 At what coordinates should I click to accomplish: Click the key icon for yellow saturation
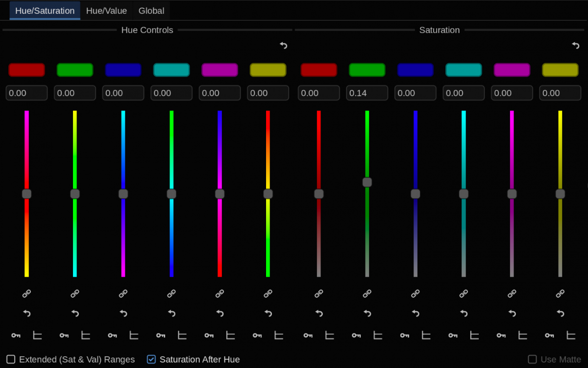click(549, 336)
